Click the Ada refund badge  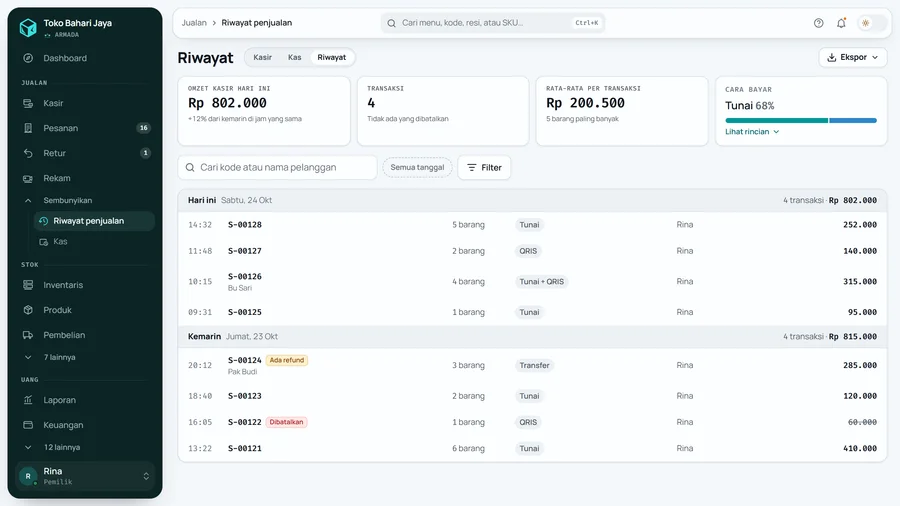click(286, 360)
